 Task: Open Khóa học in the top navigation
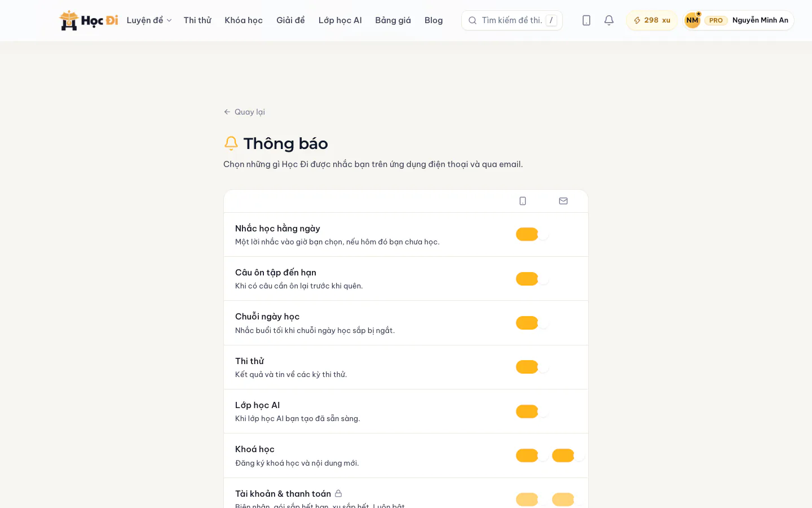tap(244, 20)
